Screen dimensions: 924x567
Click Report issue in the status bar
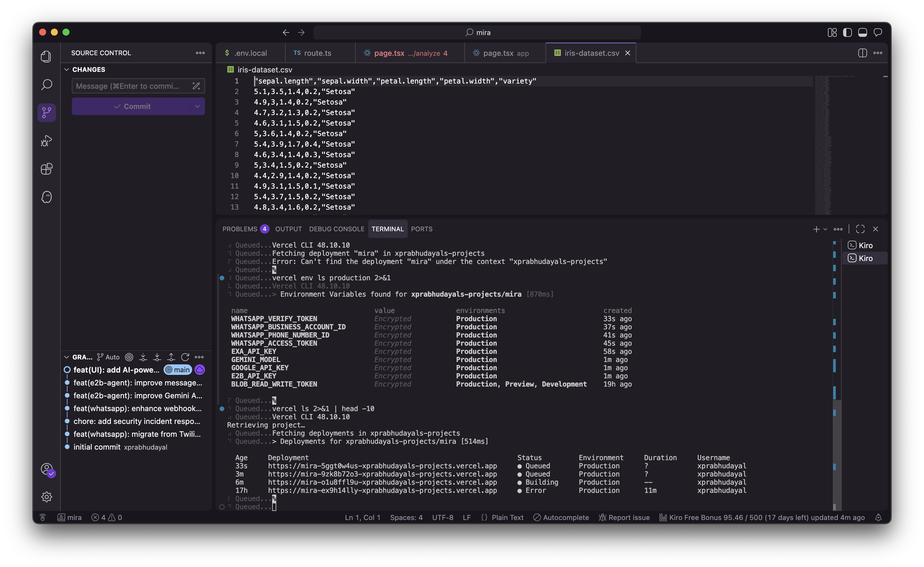point(624,517)
